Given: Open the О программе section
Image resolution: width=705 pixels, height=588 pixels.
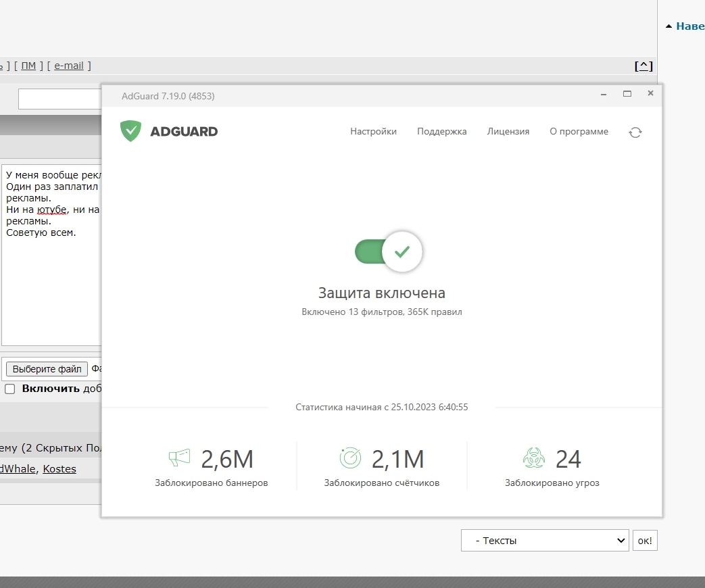Looking at the screenshot, I should coord(579,131).
